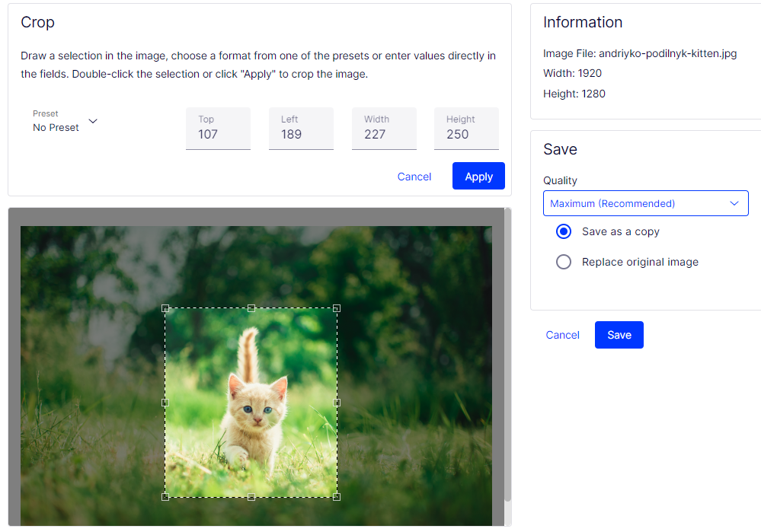This screenshot has height=532, width=761.
Task: Click into the Width input field
Action: (x=384, y=134)
